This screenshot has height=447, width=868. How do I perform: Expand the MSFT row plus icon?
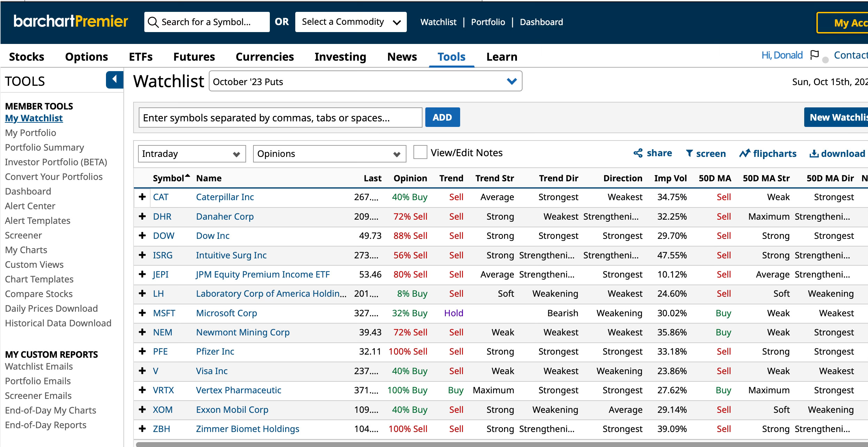142,313
